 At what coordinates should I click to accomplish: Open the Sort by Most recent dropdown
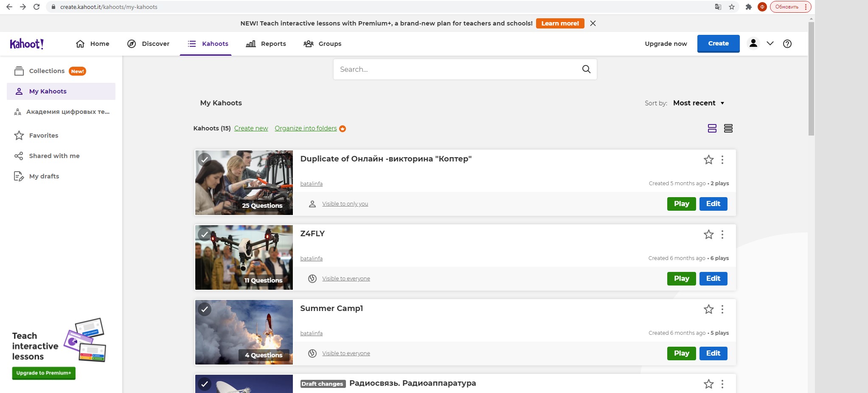click(699, 103)
